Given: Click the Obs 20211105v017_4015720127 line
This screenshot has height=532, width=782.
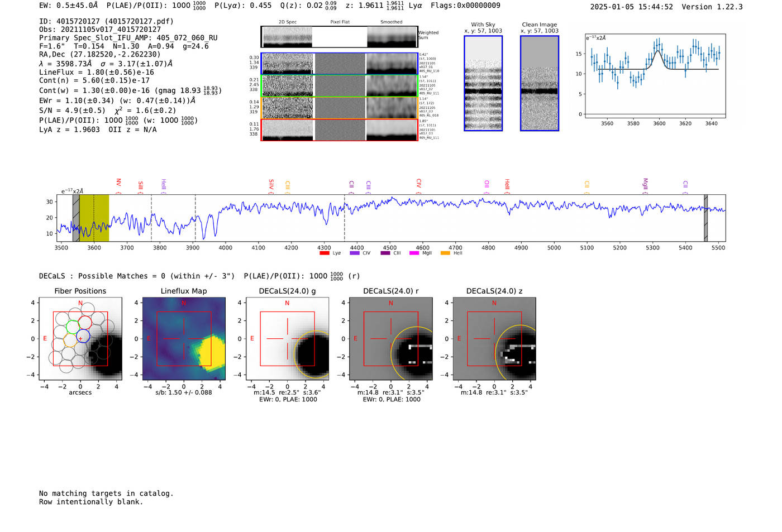Looking at the screenshot, I should [x=100, y=30].
